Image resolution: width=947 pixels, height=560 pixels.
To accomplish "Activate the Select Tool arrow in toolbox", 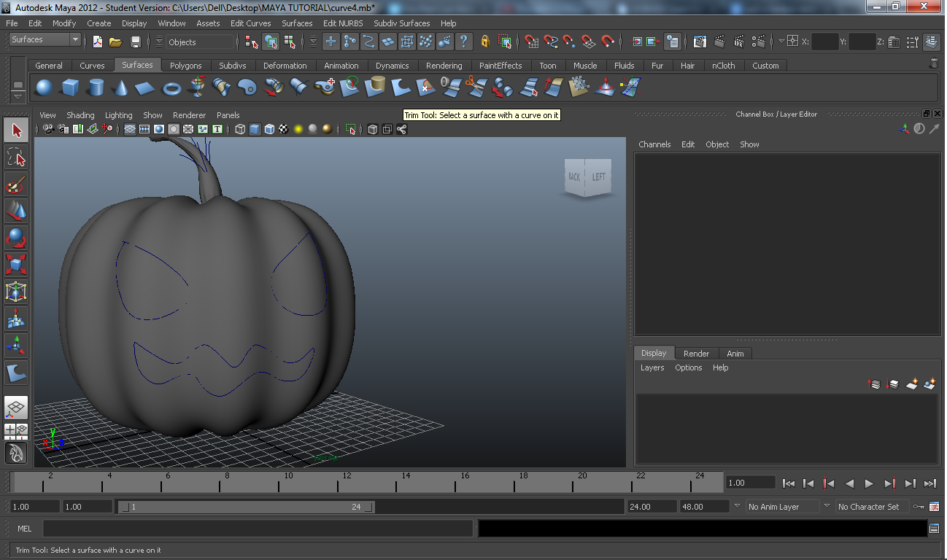I will (16, 131).
